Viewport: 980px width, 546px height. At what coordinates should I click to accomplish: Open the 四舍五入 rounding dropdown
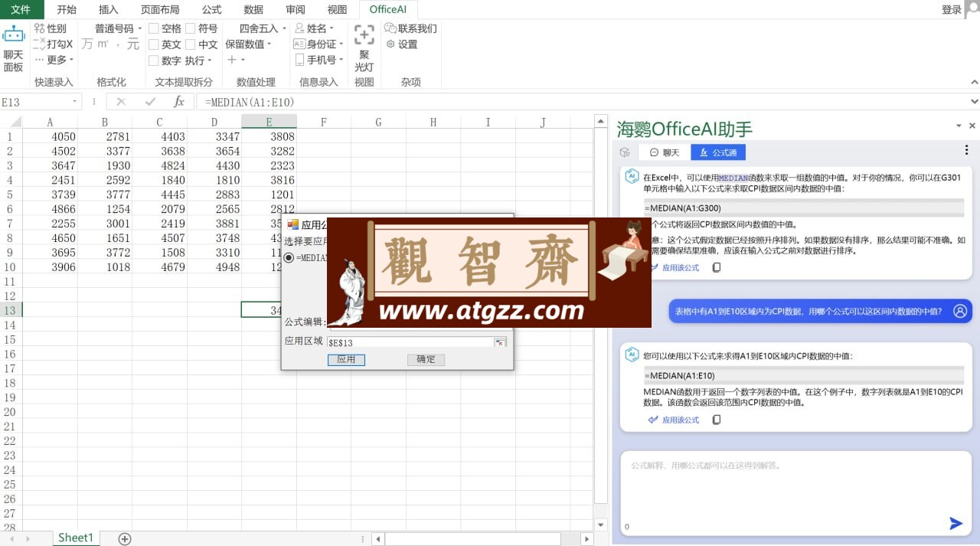pos(262,28)
